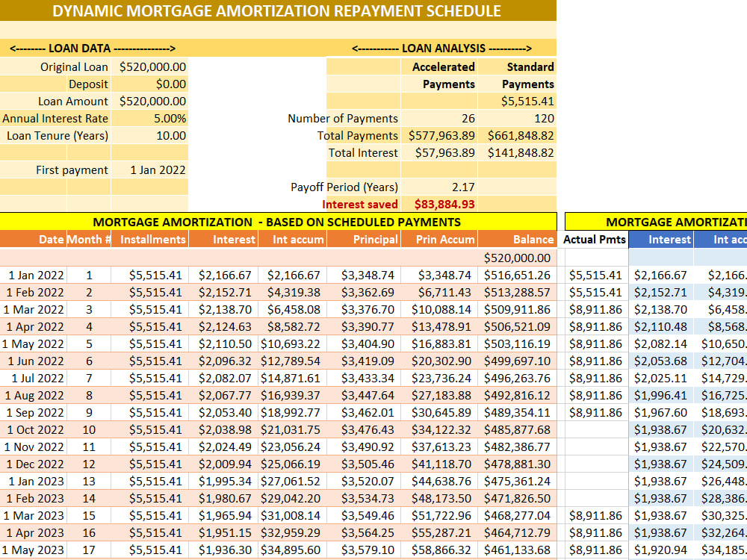Select the actual payment $8,911.86 for Mar 2023
This screenshot has width=747, height=560.
[595, 515]
